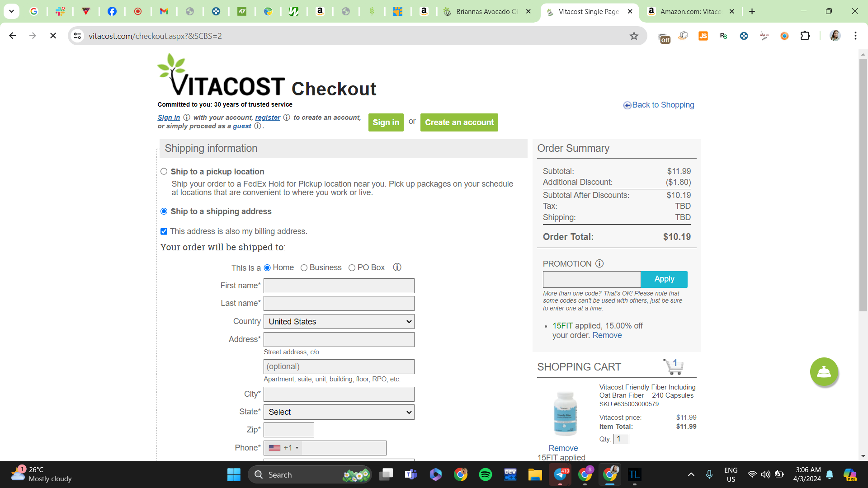Select Business address type
868x488 pixels.
304,268
